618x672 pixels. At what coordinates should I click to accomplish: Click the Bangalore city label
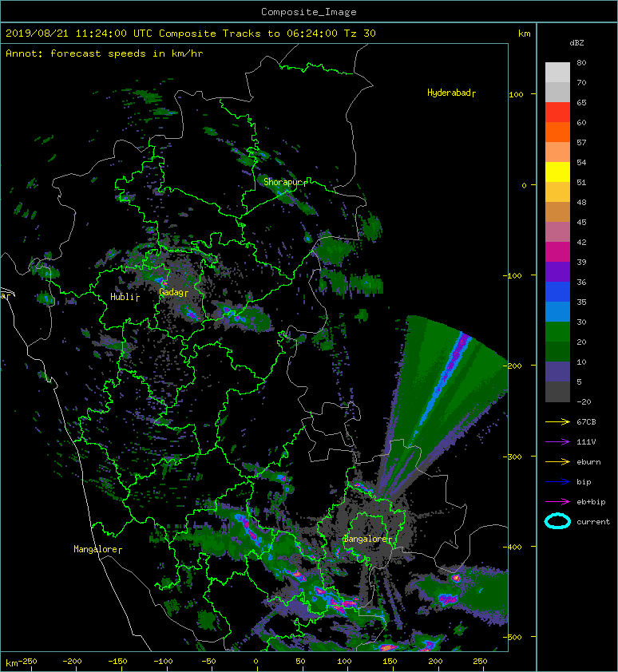click(x=365, y=539)
